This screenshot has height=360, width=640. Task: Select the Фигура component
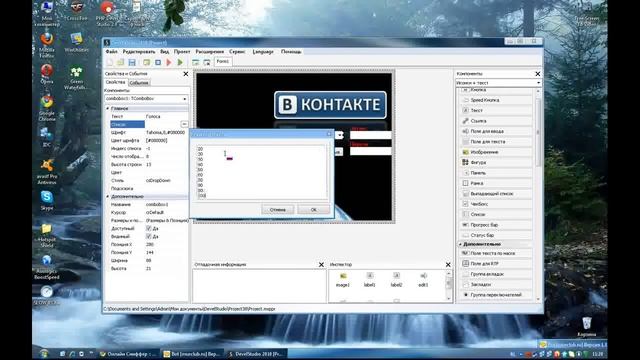pyautogui.click(x=497, y=162)
